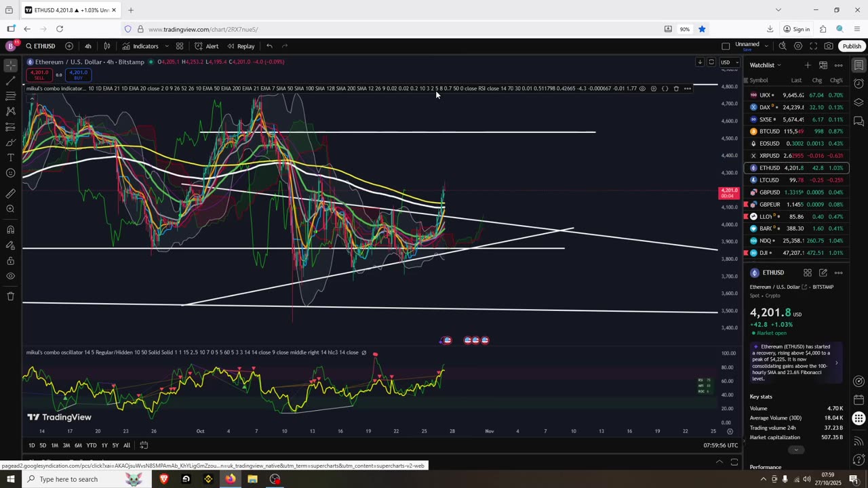
Task: Activate the zoom in tool
Action: pyautogui.click(x=10, y=209)
